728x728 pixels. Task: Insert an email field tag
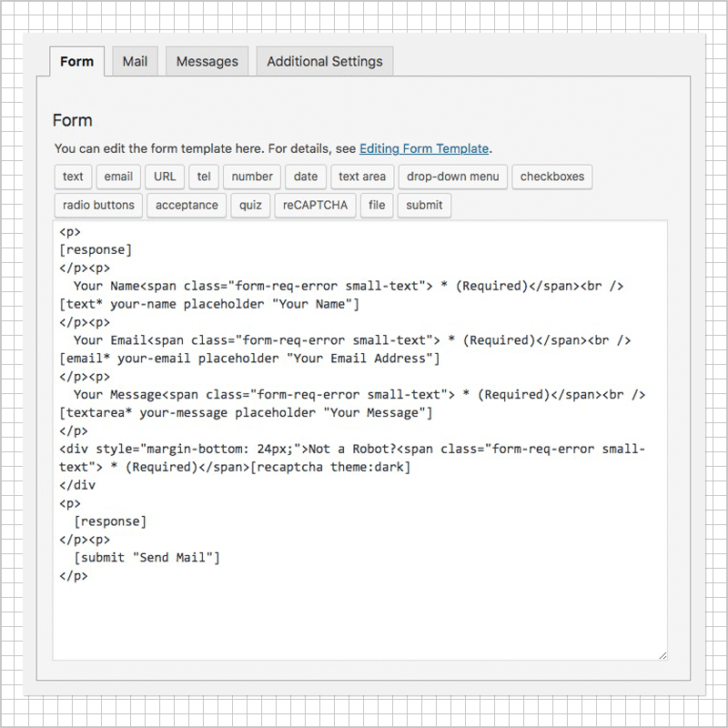pyautogui.click(x=118, y=177)
